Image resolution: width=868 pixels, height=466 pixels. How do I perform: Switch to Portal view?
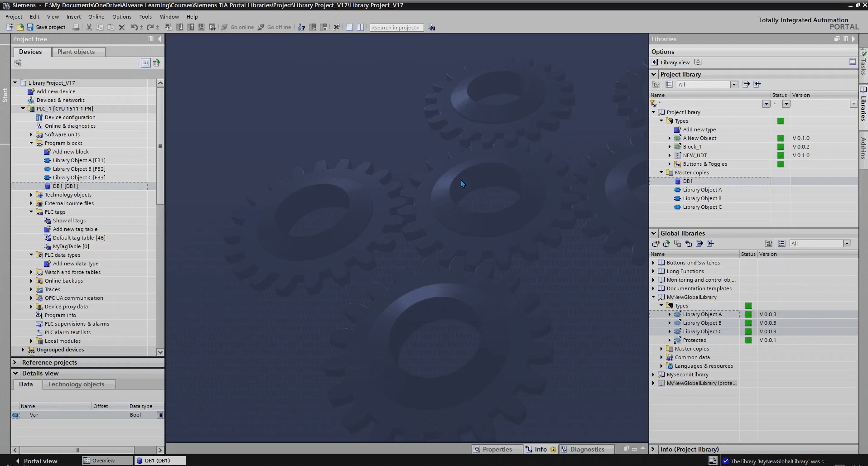tap(36, 461)
